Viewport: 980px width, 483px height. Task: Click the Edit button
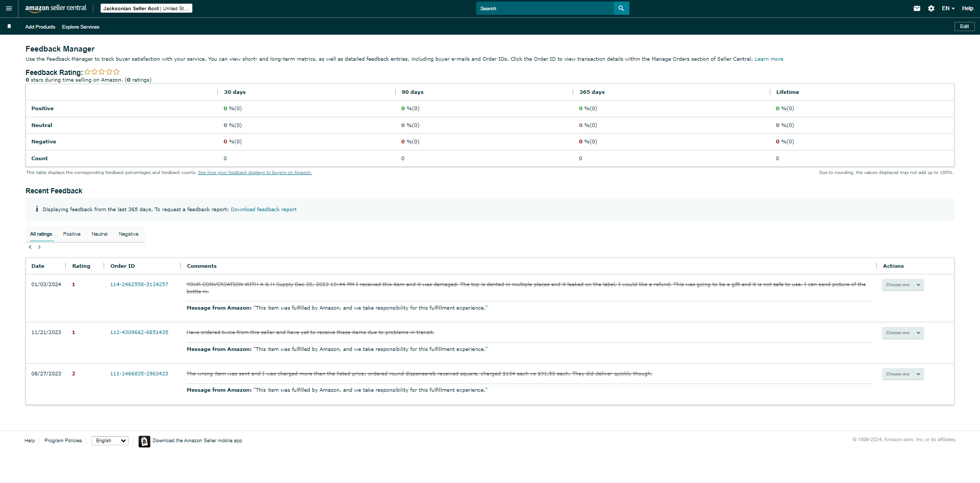(x=964, y=27)
